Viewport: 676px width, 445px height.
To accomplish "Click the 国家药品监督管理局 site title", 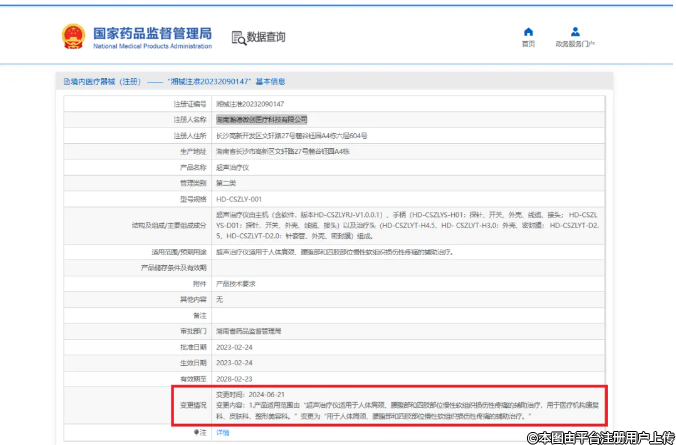I will (x=151, y=32).
